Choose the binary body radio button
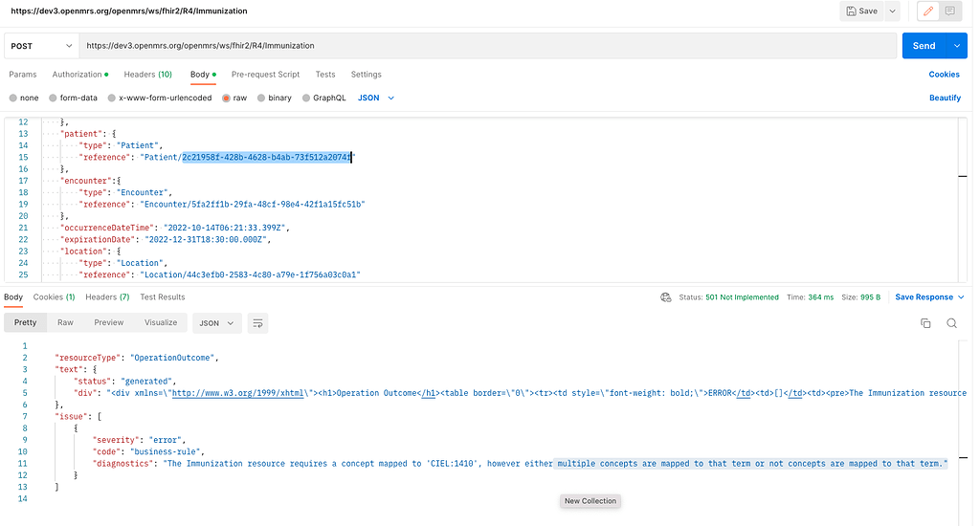 click(x=260, y=98)
